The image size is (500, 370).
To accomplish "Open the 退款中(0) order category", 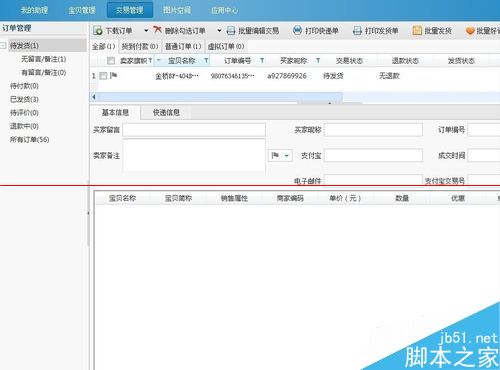I will click(x=24, y=126).
